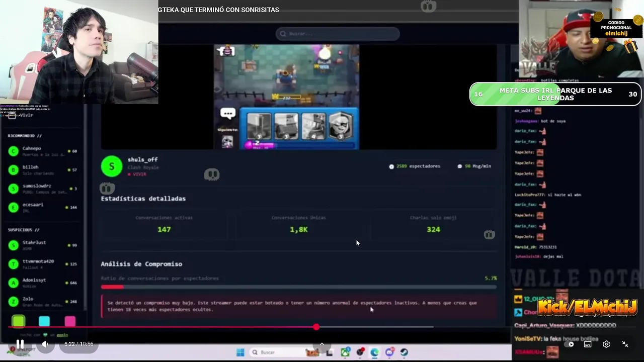Click the 'amio' link in sidebar footer
644x362 pixels.
coord(62,335)
